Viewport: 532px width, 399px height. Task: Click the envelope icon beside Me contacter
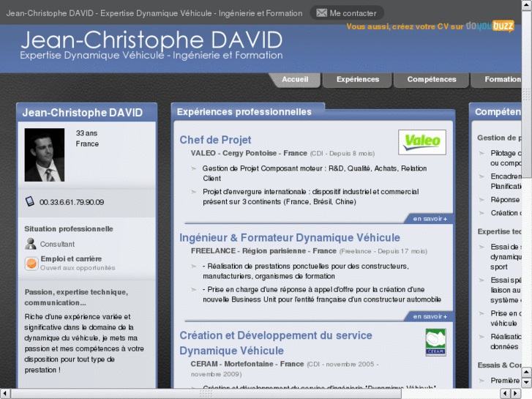(x=321, y=13)
